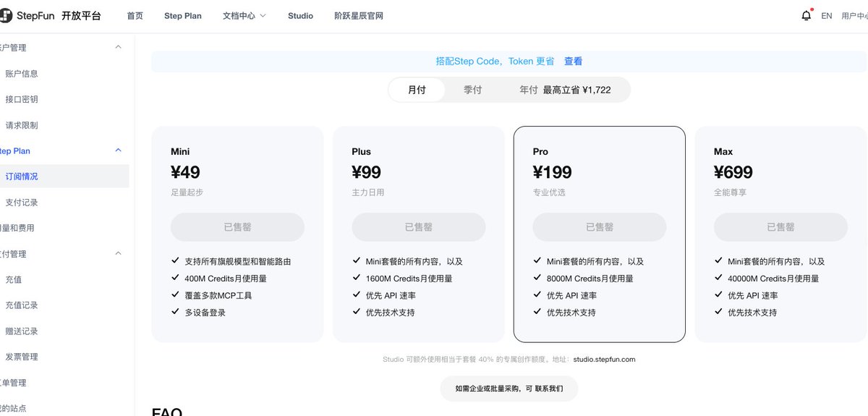Click 联系我们 for enterprise purchase

549,389
